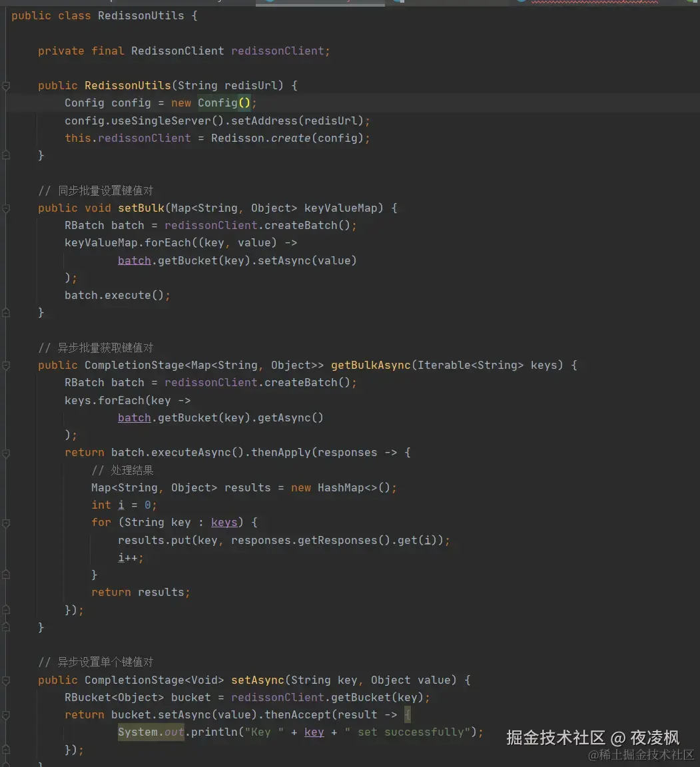Screen dimensions: 700x767
Task: Click System.out in the println statement
Action: [x=151, y=732]
